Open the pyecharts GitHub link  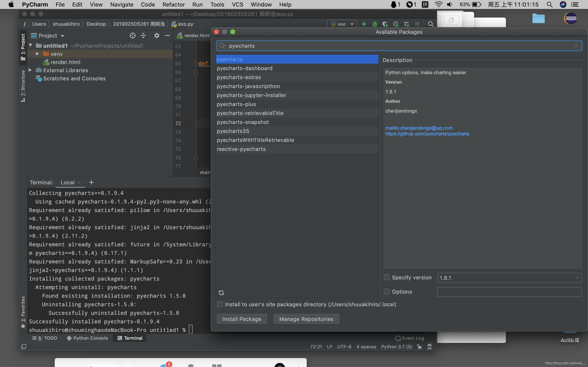(427, 134)
